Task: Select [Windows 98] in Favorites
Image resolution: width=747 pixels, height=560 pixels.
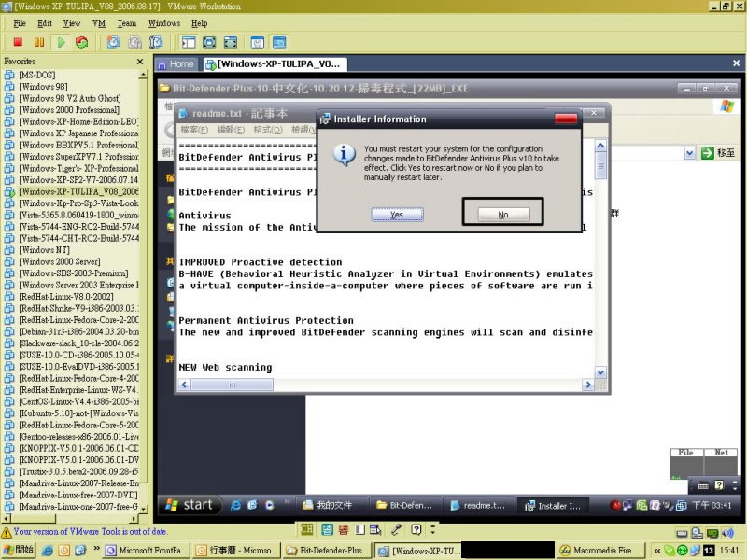Action: [43, 86]
